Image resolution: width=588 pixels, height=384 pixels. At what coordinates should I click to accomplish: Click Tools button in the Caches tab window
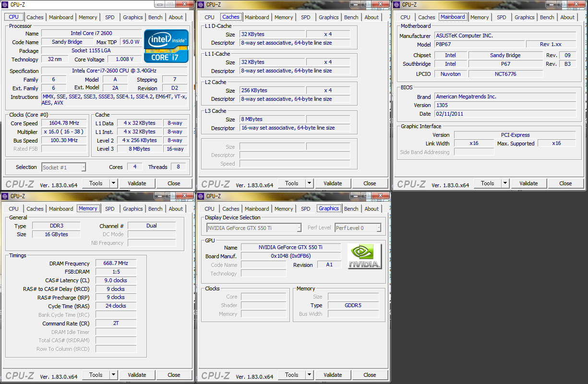(291, 183)
